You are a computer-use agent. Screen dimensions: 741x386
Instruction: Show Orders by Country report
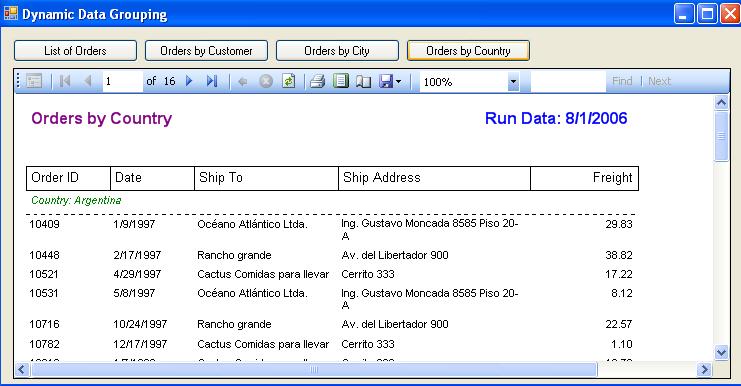(x=468, y=51)
